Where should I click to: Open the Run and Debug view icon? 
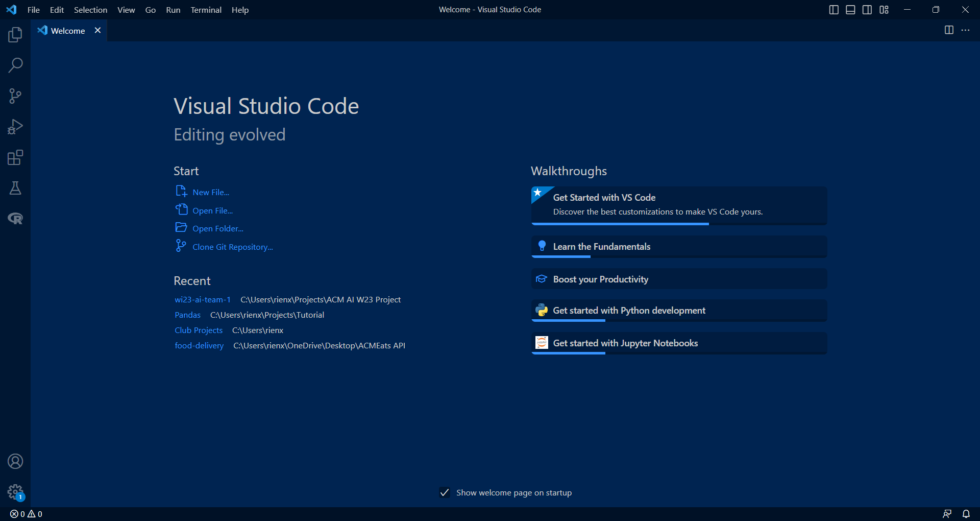click(15, 127)
